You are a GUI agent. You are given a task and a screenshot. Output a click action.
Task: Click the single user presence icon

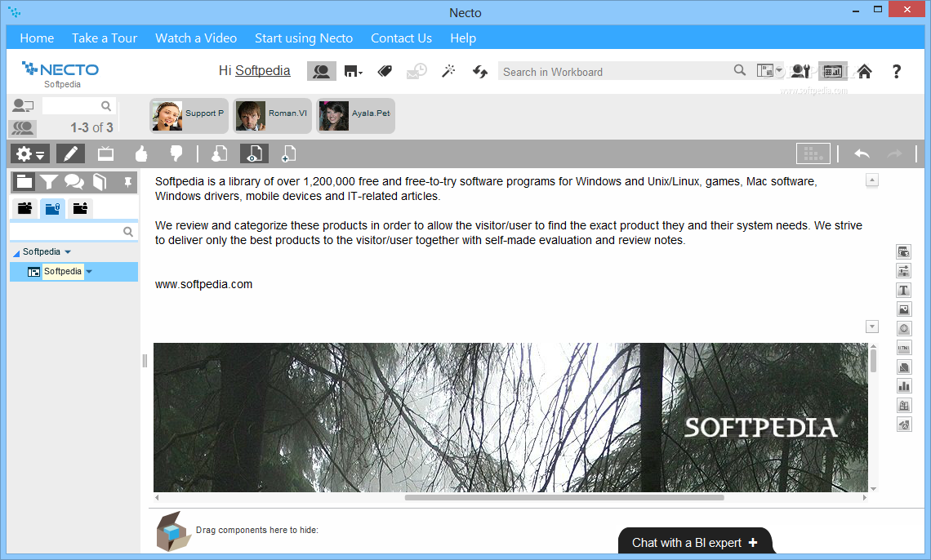point(23,105)
